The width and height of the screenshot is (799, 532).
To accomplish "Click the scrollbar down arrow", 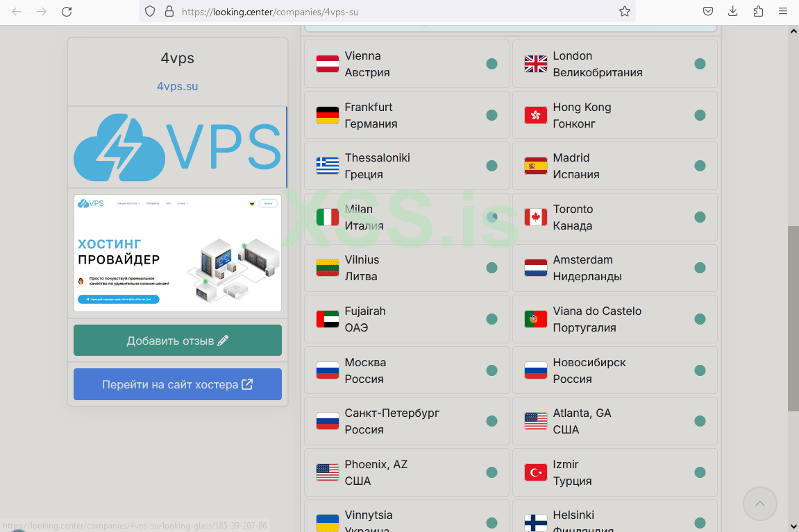I will 793,526.
